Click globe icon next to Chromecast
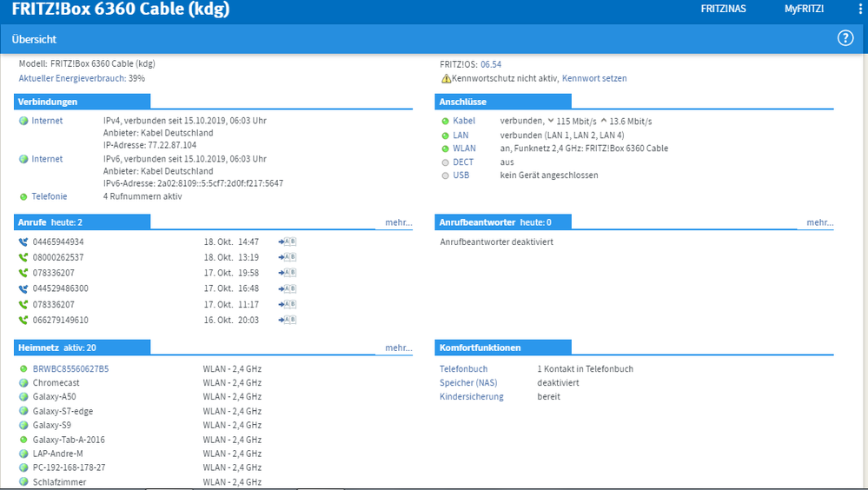Viewport: 868px width, 490px height. tap(23, 382)
